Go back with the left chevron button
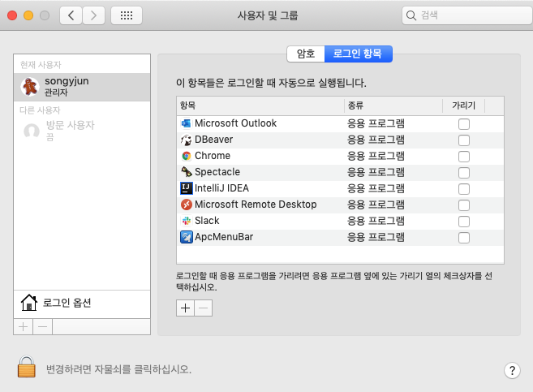The width and height of the screenshot is (533, 392). (x=71, y=15)
